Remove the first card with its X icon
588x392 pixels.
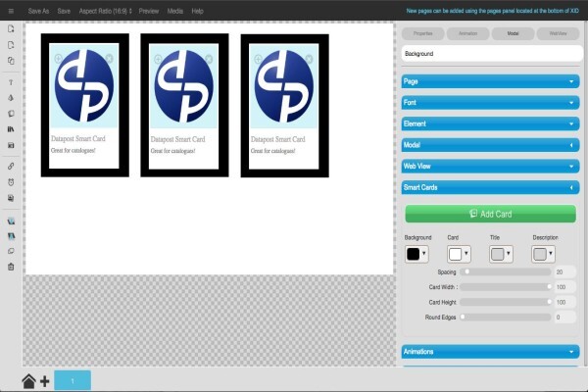pyautogui.click(x=109, y=59)
